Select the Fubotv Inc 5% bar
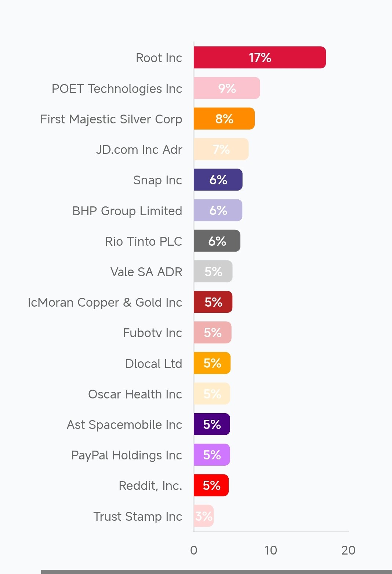Viewport: 392px width, 574px height. (213, 332)
